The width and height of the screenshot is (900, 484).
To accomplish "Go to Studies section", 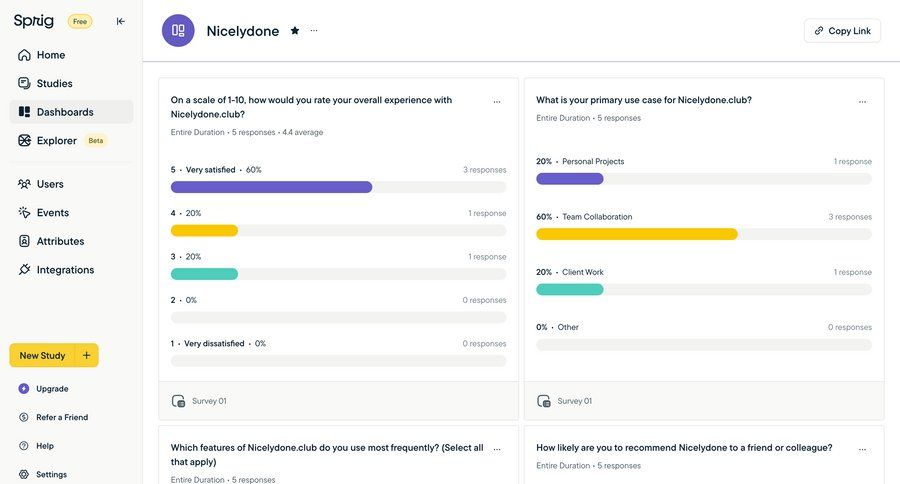I will coord(54,84).
